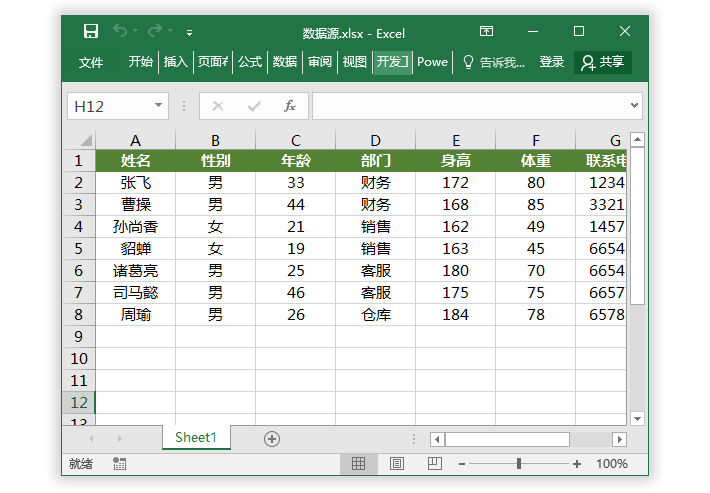Click the Select All corner triangle
This screenshot has height=493, width=710.
click(85, 140)
